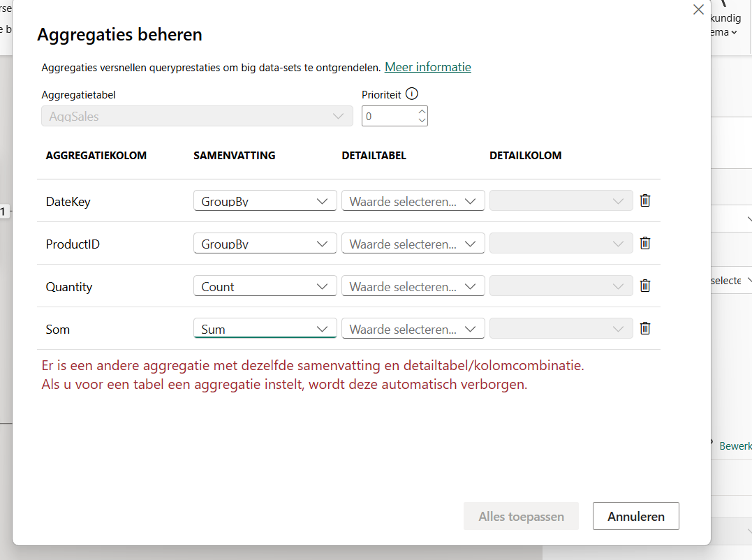Open detail column dropdown for Som
Screen dimensions: 752x560
coord(561,329)
